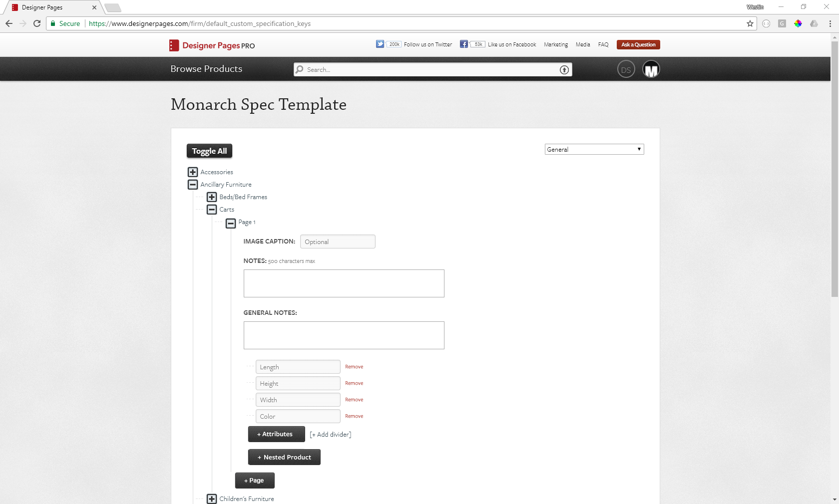Click the Length attribute field
The width and height of the screenshot is (839, 504).
coord(298,367)
